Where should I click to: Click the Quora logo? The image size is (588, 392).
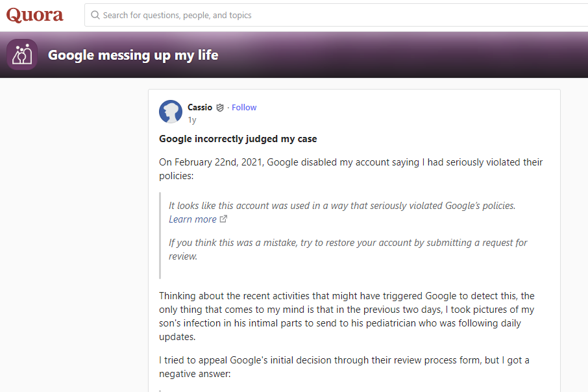(x=35, y=15)
